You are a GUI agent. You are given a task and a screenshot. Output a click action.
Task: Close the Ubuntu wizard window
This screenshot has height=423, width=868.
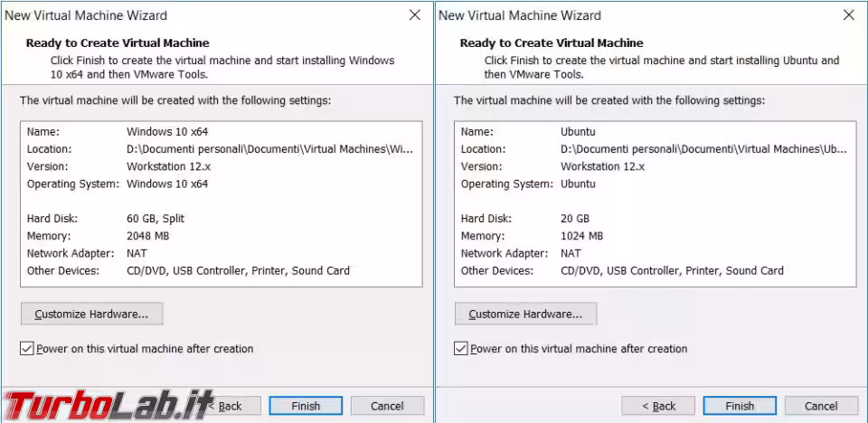click(849, 15)
